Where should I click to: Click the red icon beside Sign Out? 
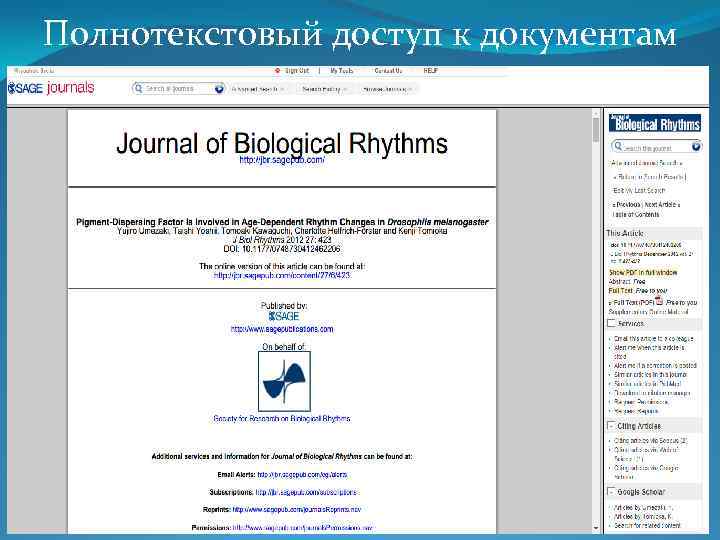pos(277,71)
